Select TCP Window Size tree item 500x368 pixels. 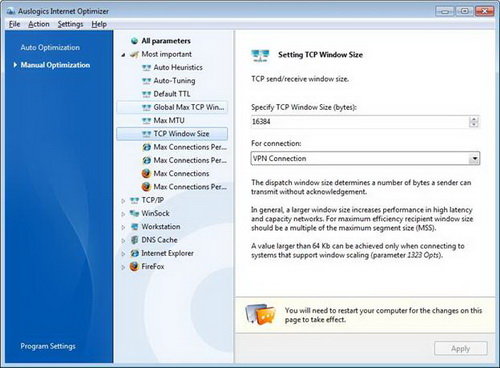[172, 134]
